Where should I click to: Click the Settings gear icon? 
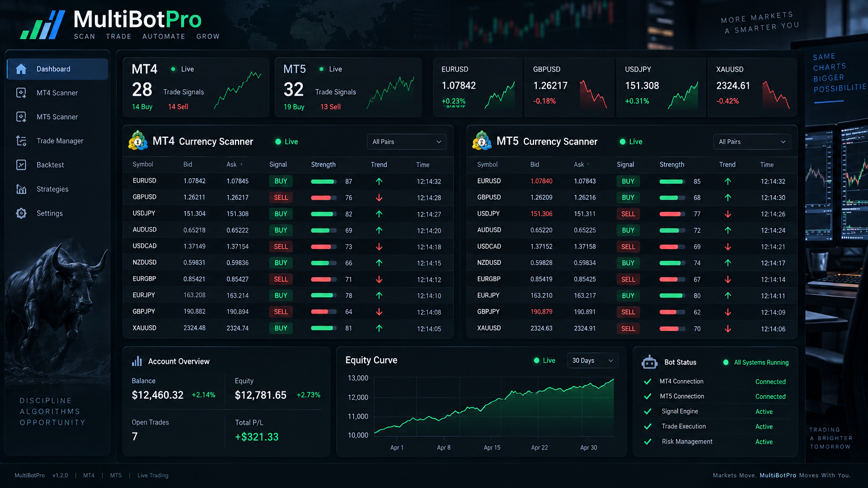21,213
